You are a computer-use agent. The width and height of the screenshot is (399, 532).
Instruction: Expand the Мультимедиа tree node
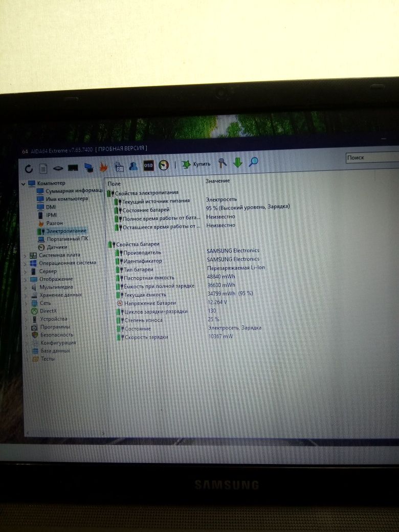click(26, 287)
